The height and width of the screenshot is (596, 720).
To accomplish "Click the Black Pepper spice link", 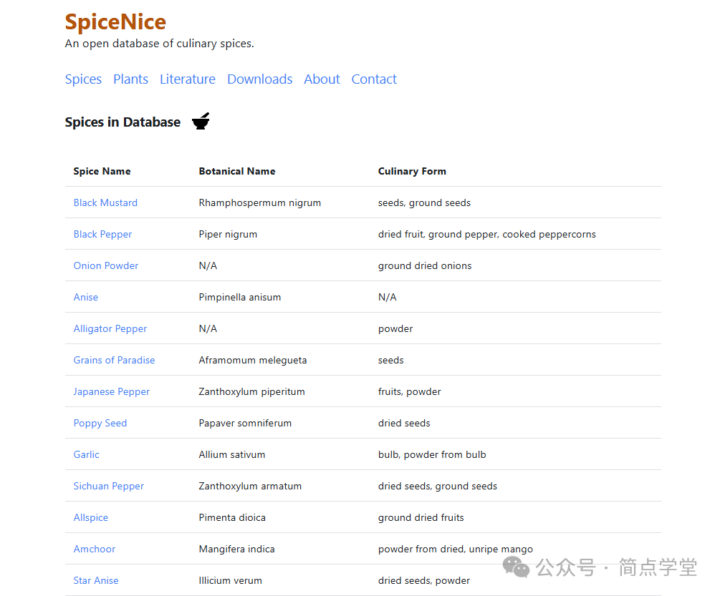I will [x=102, y=234].
